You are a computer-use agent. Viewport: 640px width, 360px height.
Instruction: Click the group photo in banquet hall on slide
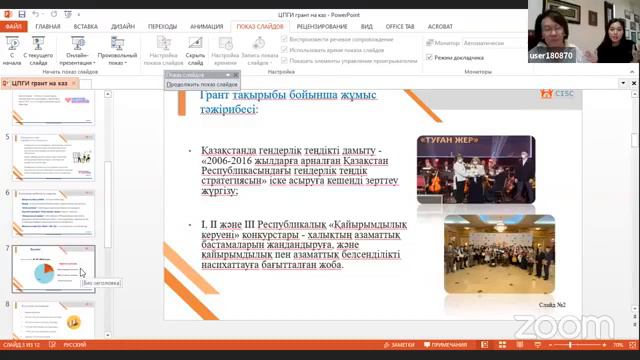(499, 254)
